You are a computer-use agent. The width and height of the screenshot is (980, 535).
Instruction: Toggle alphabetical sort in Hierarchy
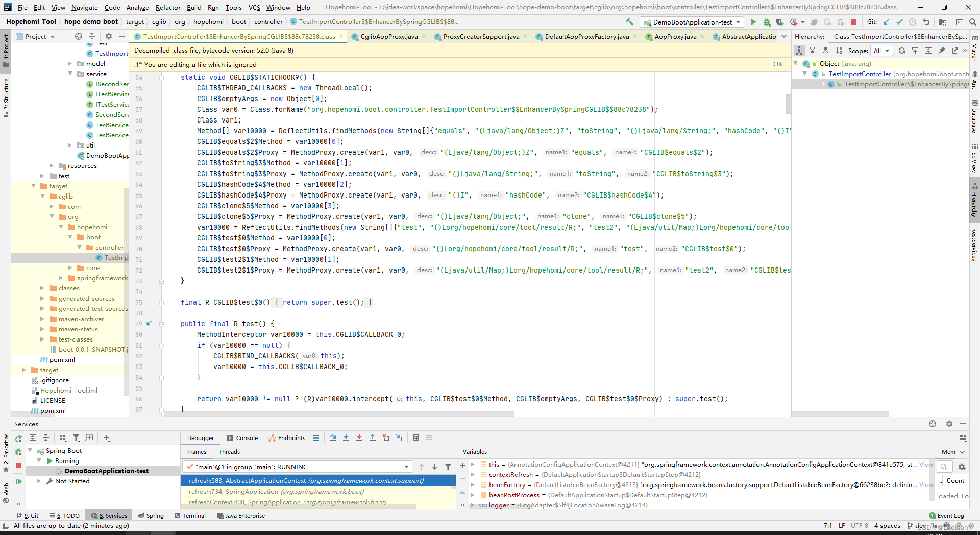[839, 51]
